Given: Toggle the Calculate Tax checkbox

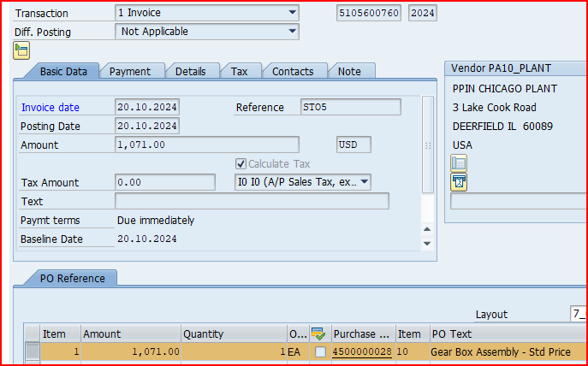Looking at the screenshot, I should point(241,163).
